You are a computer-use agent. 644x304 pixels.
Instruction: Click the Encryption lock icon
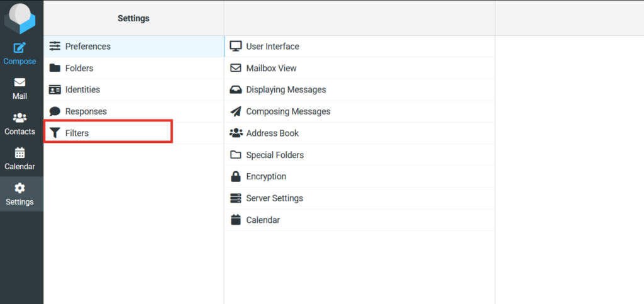click(x=235, y=177)
